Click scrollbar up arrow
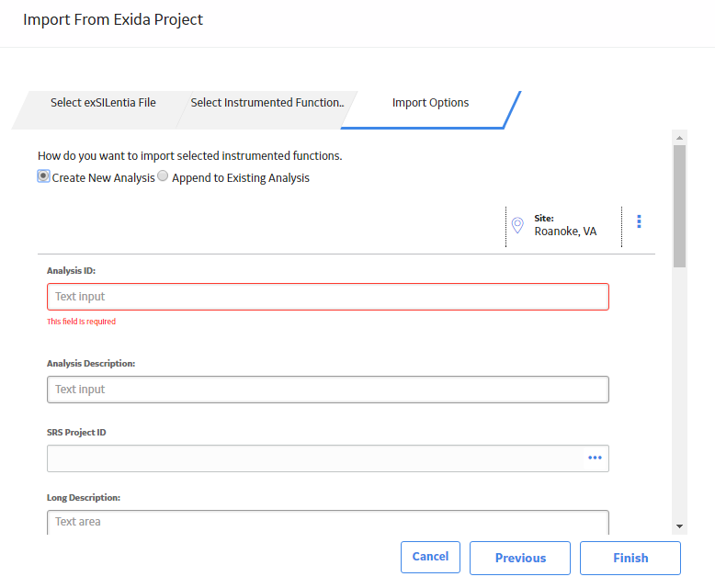This screenshot has height=588, width=715. point(679,138)
